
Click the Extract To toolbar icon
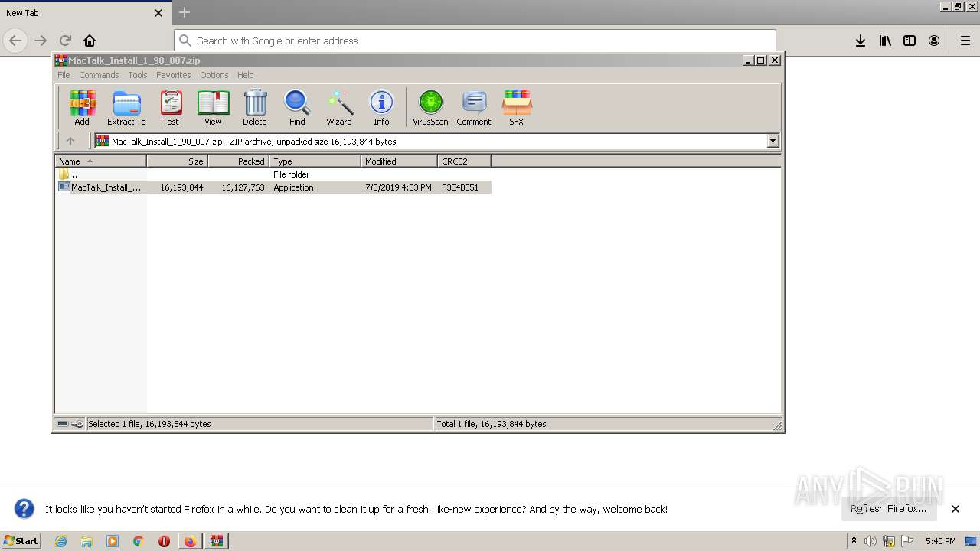pyautogui.click(x=126, y=107)
